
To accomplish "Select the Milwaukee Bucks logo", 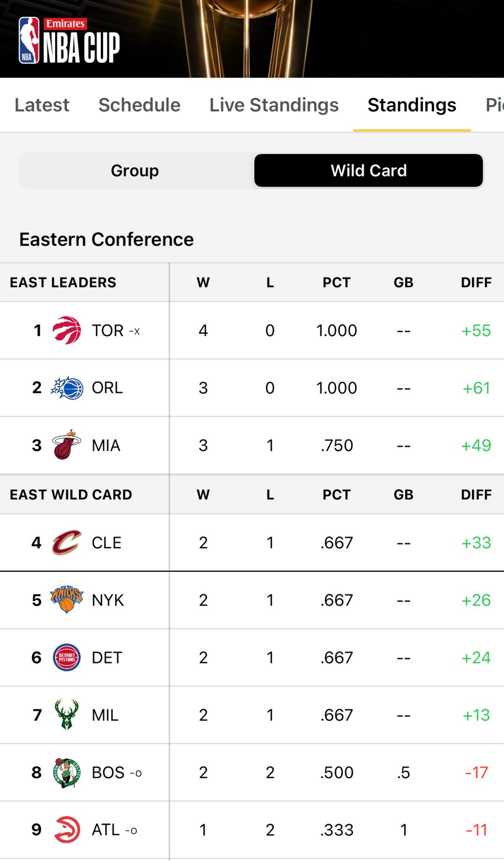I will pyautogui.click(x=67, y=715).
